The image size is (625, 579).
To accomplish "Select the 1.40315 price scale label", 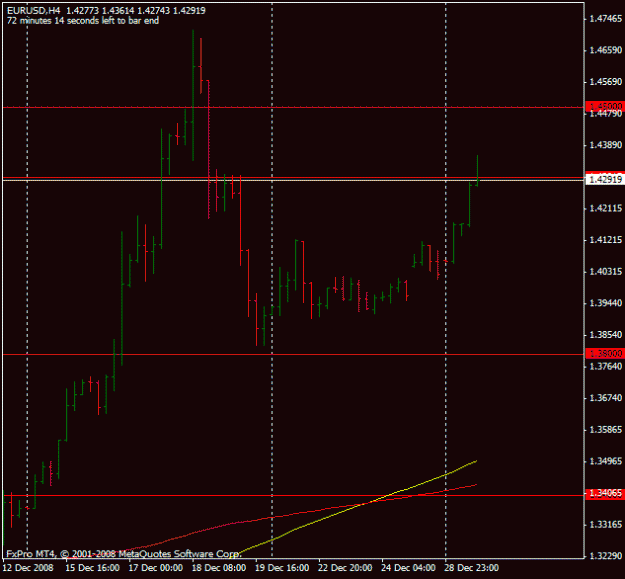I will [605, 272].
